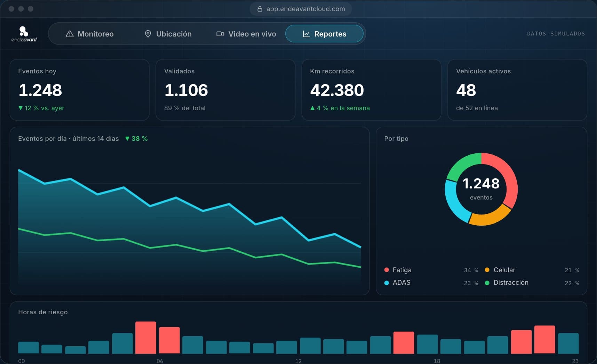Click the tallest red bar in Horas de riesgo

click(145, 338)
